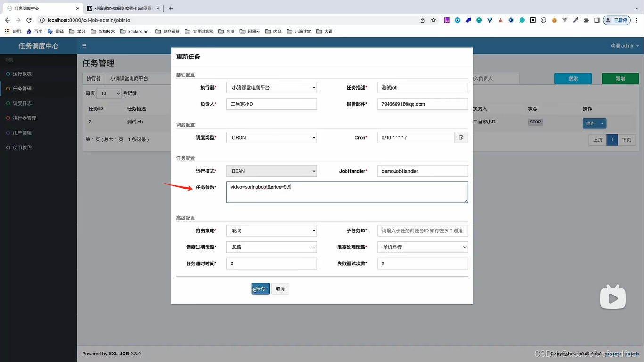Go to previous page with 上页
644x362 pixels.
pos(597,140)
